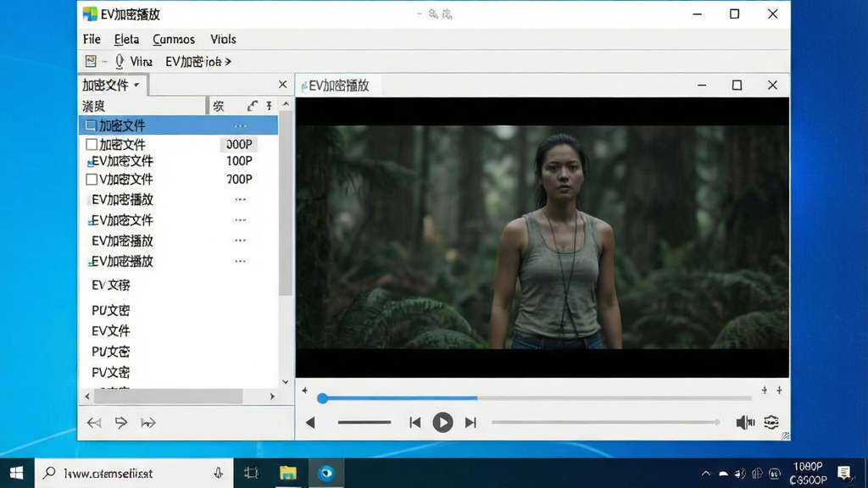Open player settings icon beside the speaker
Image resolution: width=868 pixels, height=488 pixels.
(x=771, y=422)
